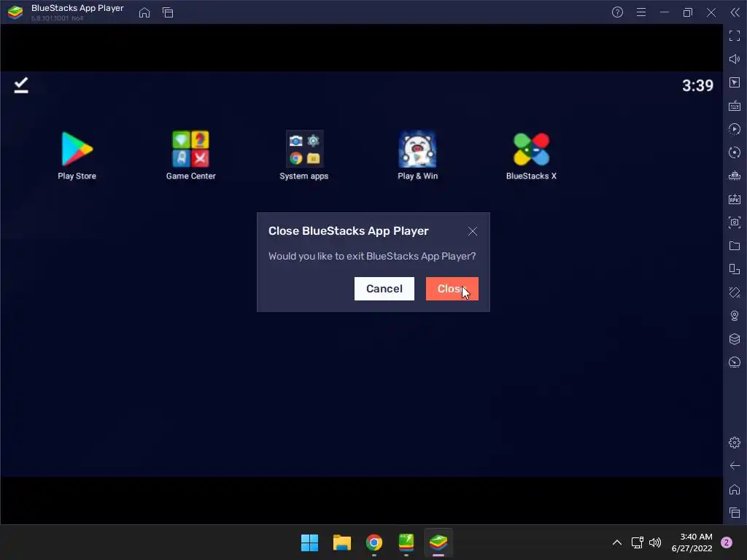Screen dimensions: 747x560
Task: Click the sync operations circular icon
Action: point(735,152)
